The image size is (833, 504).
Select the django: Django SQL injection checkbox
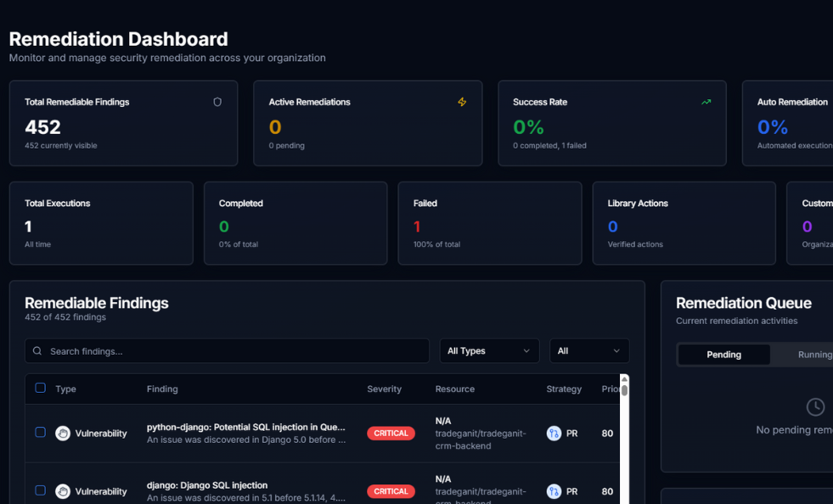[x=40, y=490]
